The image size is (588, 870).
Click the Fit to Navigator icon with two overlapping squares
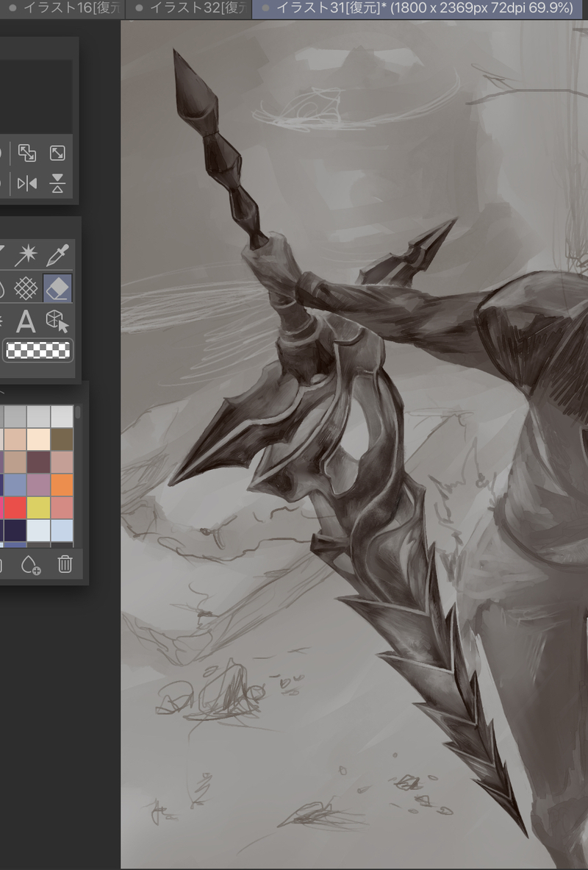(26, 153)
